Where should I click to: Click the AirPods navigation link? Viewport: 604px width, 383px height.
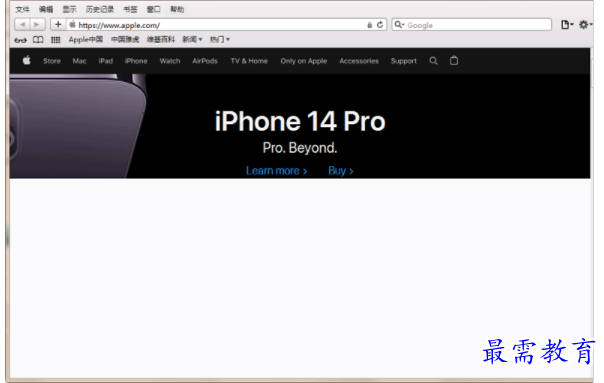(x=205, y=61)
